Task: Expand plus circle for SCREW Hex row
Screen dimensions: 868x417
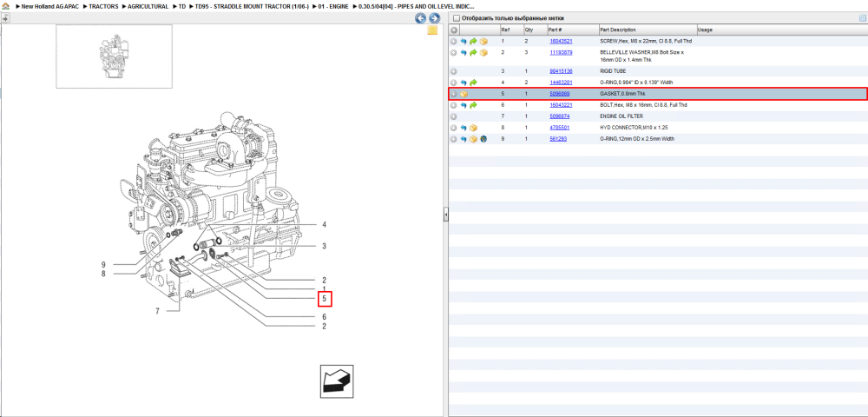Action: pyautogui.click(x=454, y=42)
